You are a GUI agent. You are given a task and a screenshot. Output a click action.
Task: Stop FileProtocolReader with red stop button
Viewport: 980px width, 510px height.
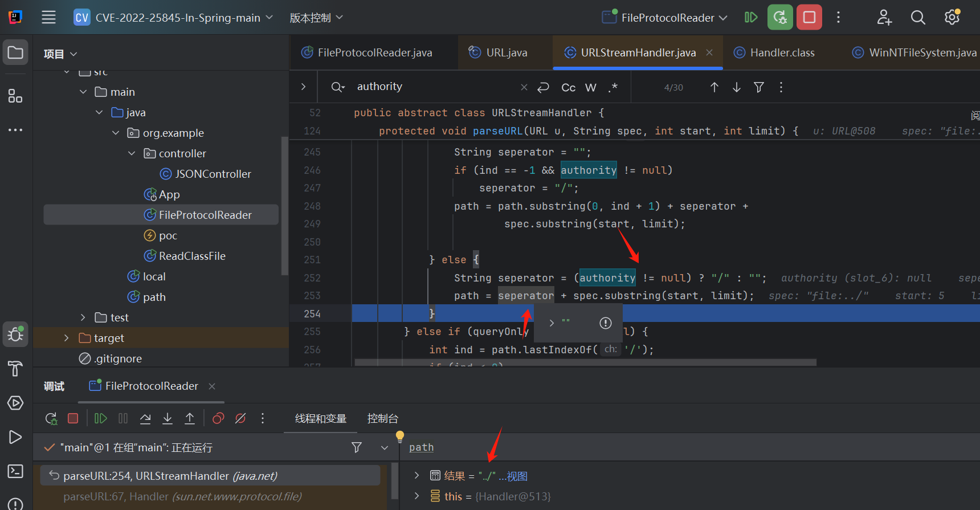tap(809, 17)
